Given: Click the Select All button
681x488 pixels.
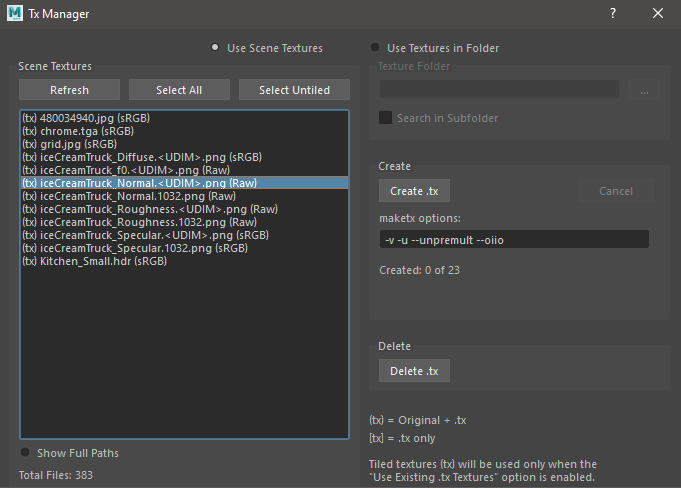Looking at the screenshot, I should tap(179, 90).
